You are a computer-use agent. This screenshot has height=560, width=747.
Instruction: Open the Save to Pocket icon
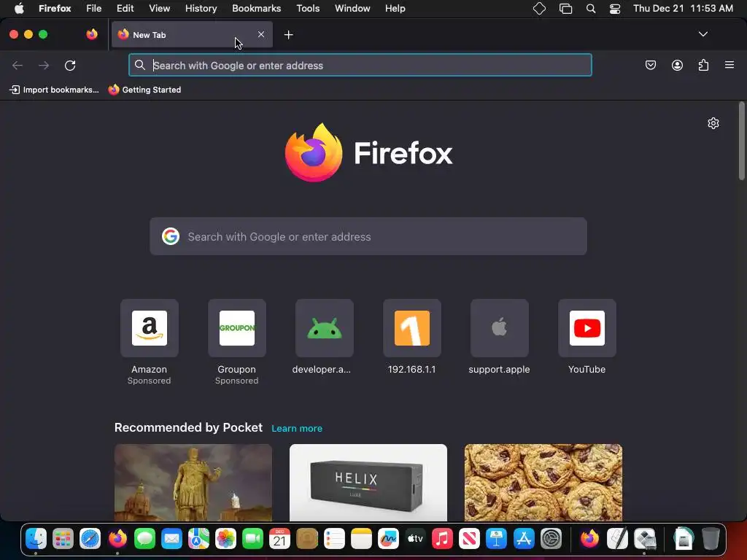pos(650,65)
